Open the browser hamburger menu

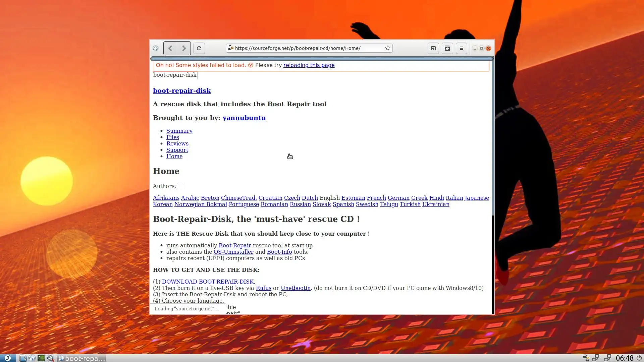pos(462,48)
